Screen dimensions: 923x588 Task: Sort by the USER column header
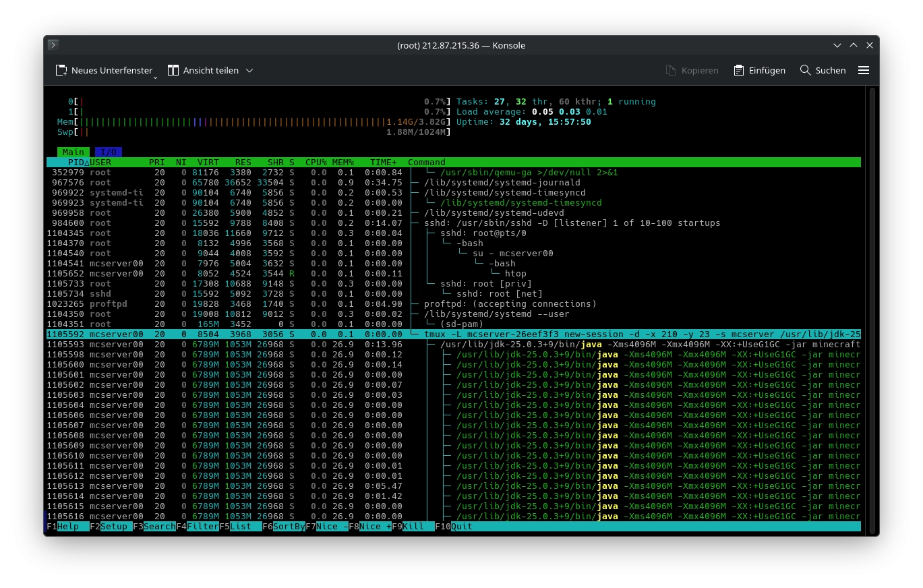point(100,163)
